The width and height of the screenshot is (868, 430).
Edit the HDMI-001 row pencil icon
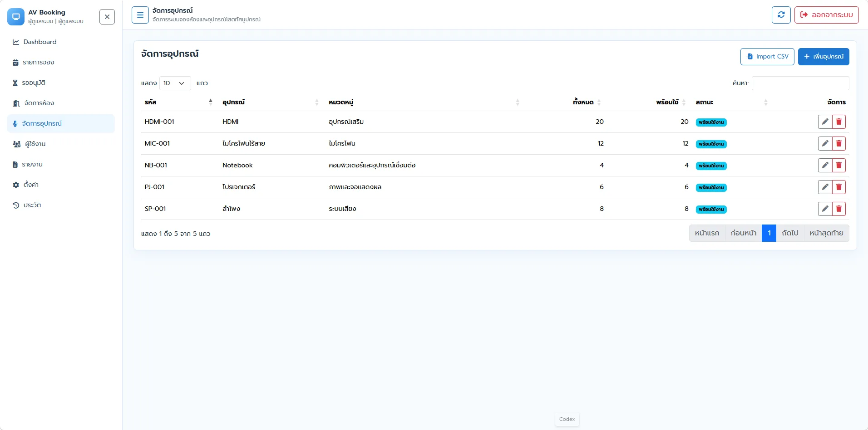coord(825,122)
